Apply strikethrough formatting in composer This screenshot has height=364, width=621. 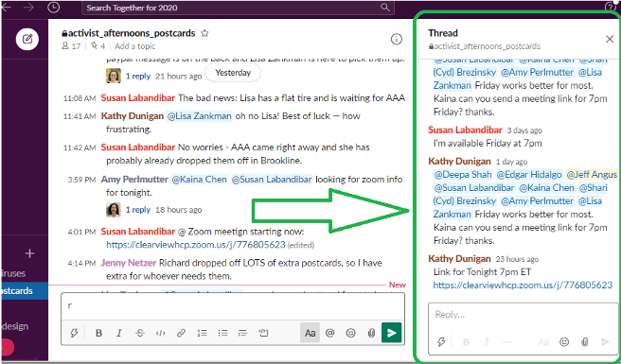click(140, 333)
